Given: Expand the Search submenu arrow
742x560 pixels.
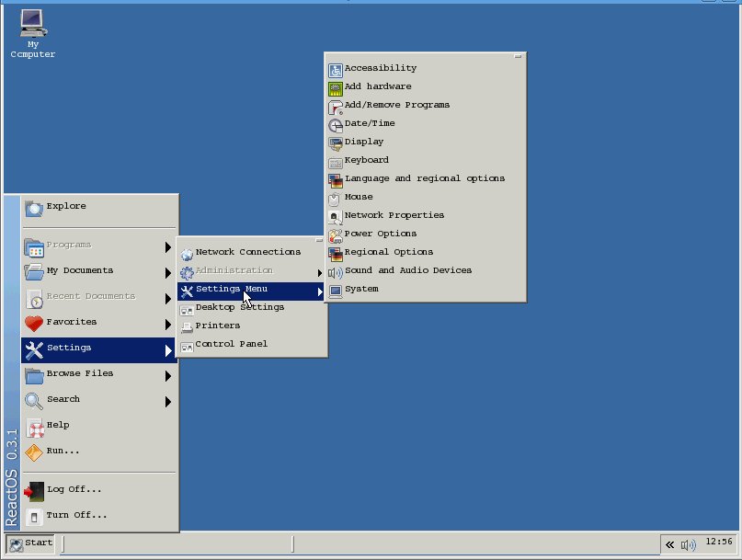Looking at the screenshot, I should pyautogui.click(x=168, y=401).
